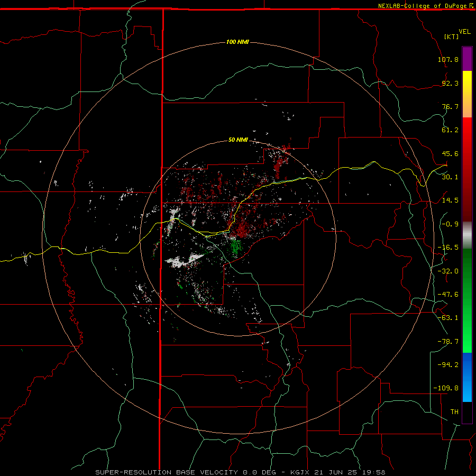
Task: Click the -78.7 velocity scale value
Action: (448, 342)
